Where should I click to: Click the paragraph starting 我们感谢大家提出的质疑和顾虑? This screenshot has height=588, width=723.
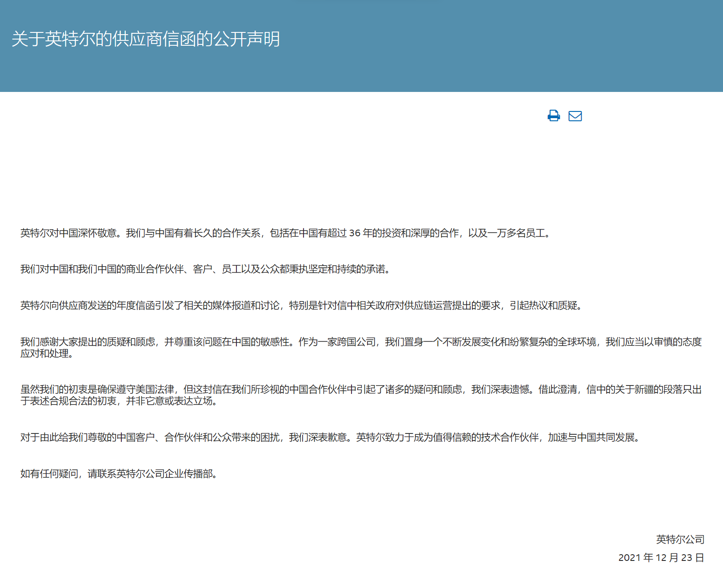point(361,348)
